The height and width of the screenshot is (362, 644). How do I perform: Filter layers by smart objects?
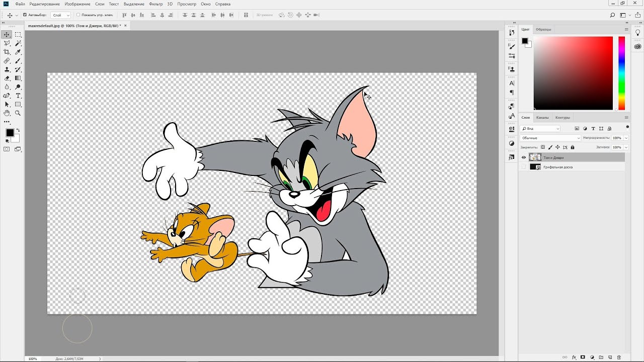pos(609,129)
